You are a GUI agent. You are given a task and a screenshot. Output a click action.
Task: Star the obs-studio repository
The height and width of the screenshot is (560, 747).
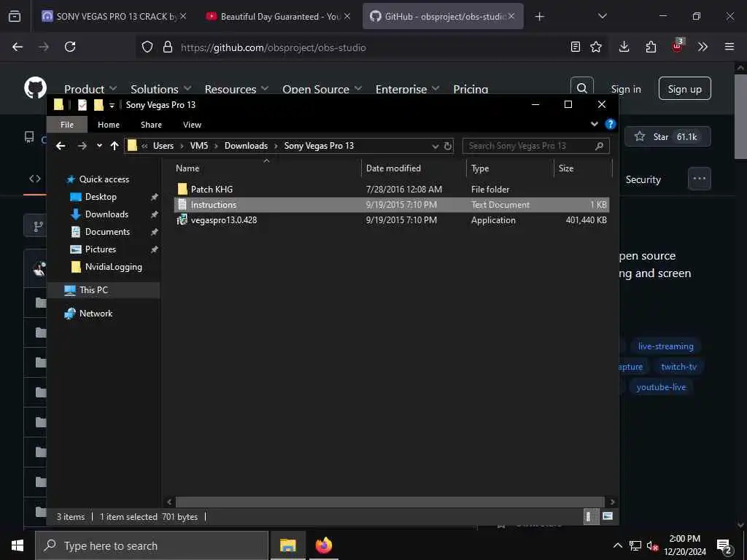[667, 136]
